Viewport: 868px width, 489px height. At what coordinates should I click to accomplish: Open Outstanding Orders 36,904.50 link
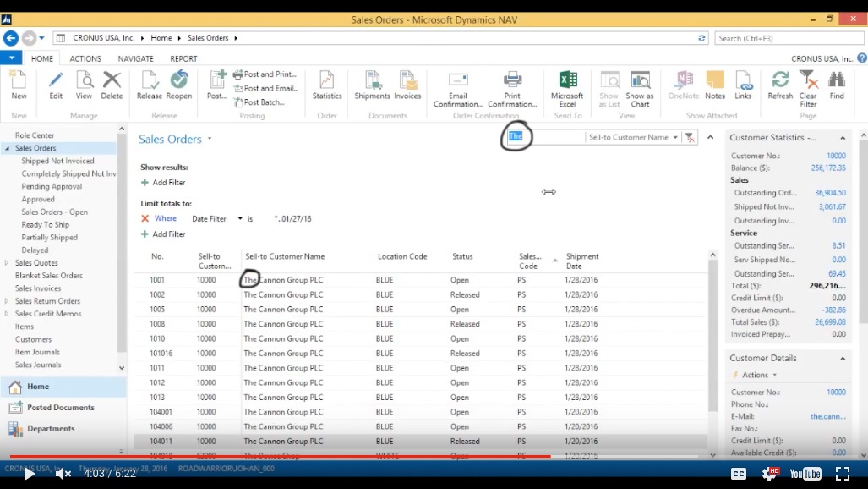tap(830, 192)
